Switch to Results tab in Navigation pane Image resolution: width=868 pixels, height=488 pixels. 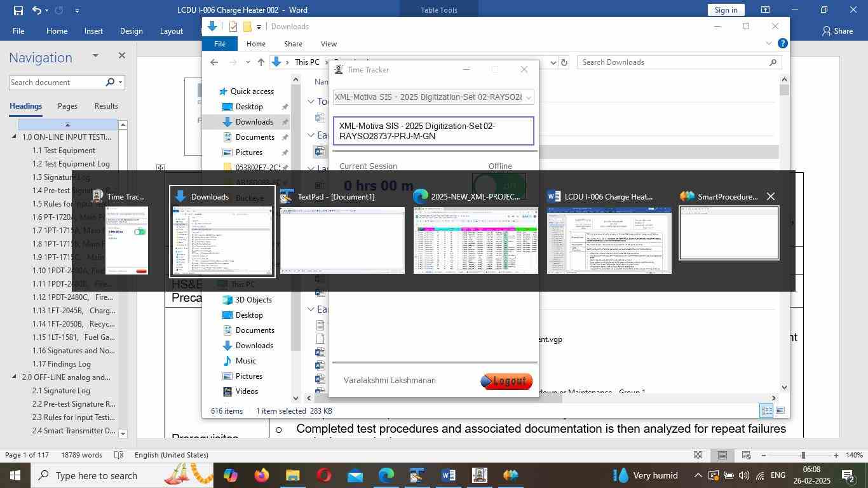tap(106, 106)
